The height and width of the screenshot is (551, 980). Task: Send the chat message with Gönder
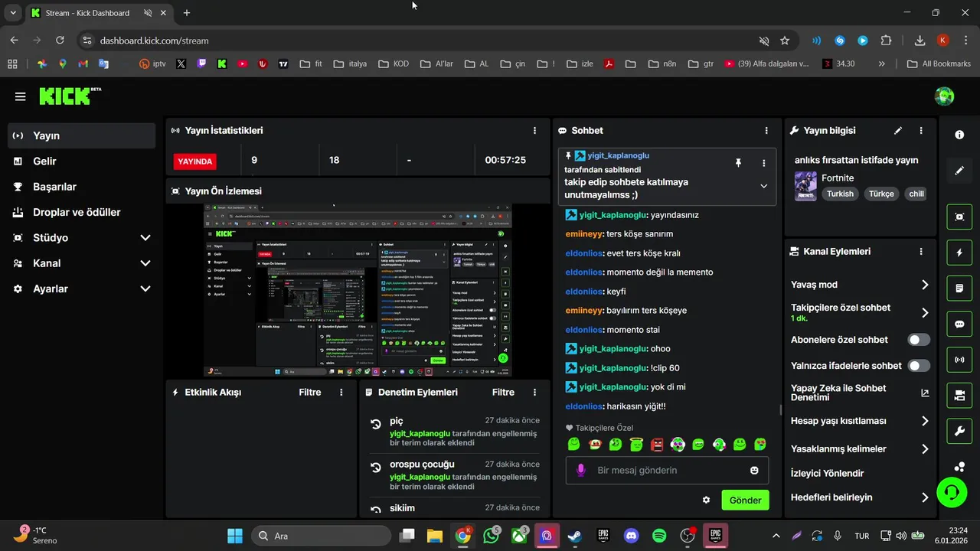pyautogui.click(x=745, y=500)
